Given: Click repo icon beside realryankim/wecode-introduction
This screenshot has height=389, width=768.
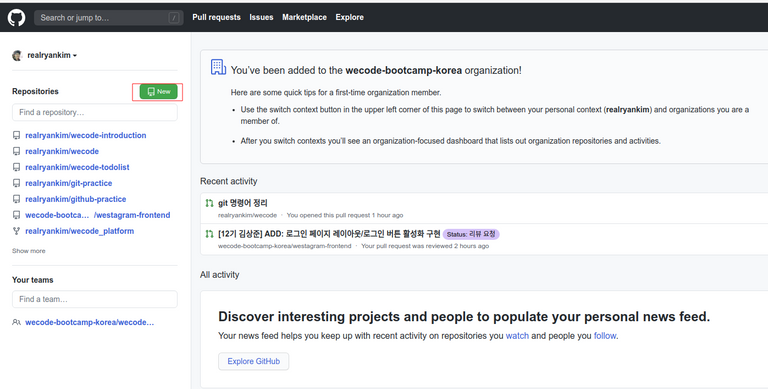Looking at the screenshot, I should pyautogui.click(x=17, y=135).
